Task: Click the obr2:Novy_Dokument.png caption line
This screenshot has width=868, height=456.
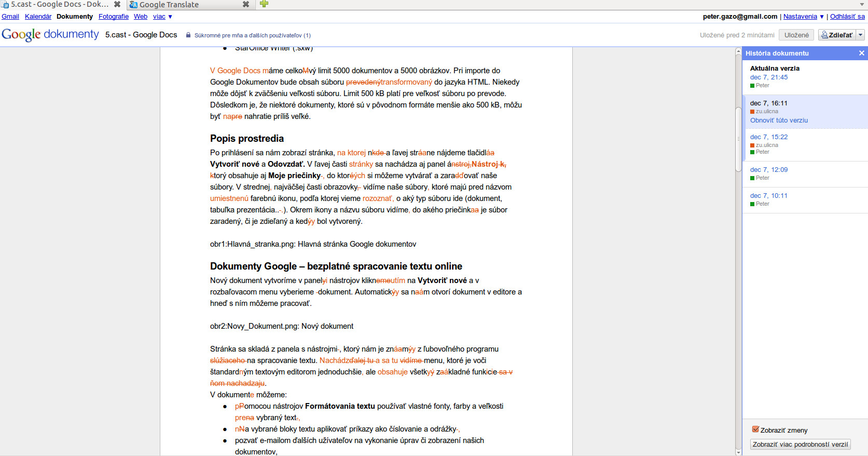Action: click(282, 326)
